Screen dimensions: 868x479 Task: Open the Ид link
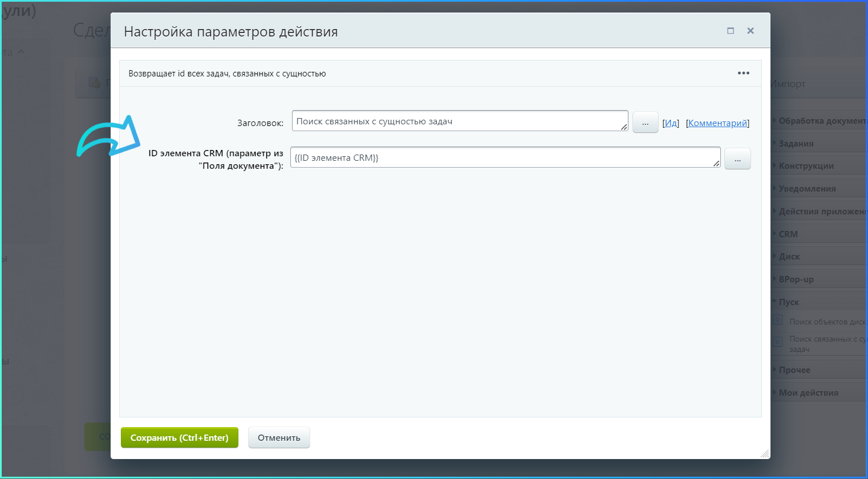click(x=671, y=123)
